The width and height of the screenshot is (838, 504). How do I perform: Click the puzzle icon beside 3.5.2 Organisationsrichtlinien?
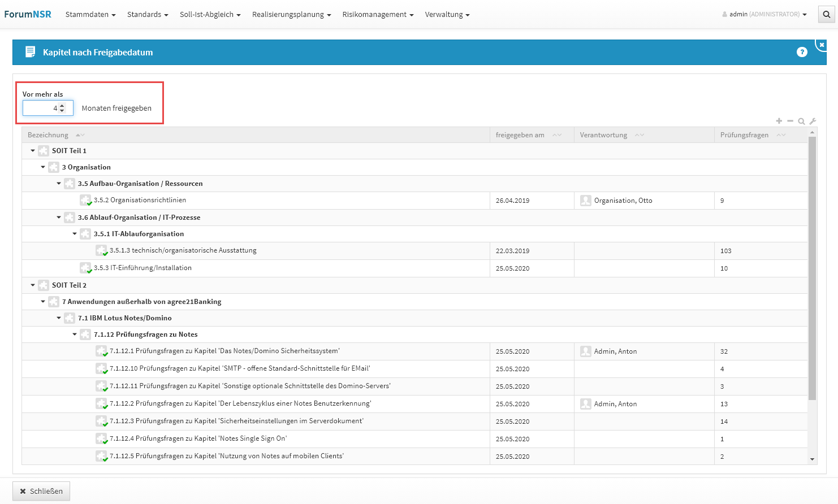(x=85, y=200)
